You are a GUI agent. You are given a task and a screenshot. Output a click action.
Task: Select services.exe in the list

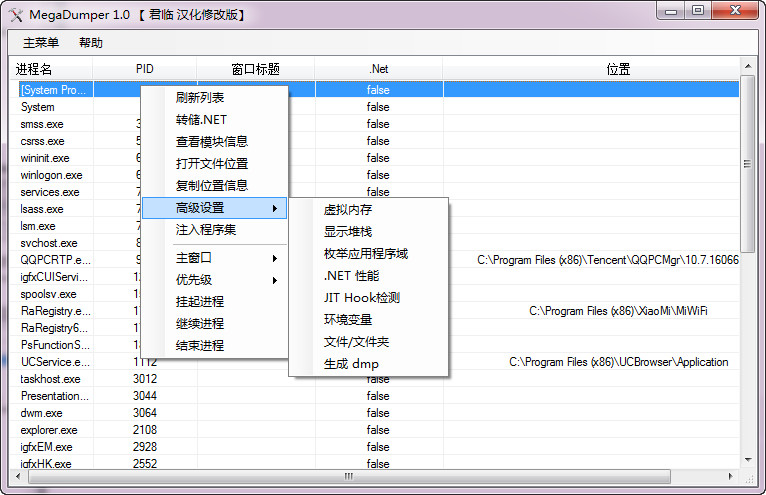pyautogui.click(x=50, y=192)
